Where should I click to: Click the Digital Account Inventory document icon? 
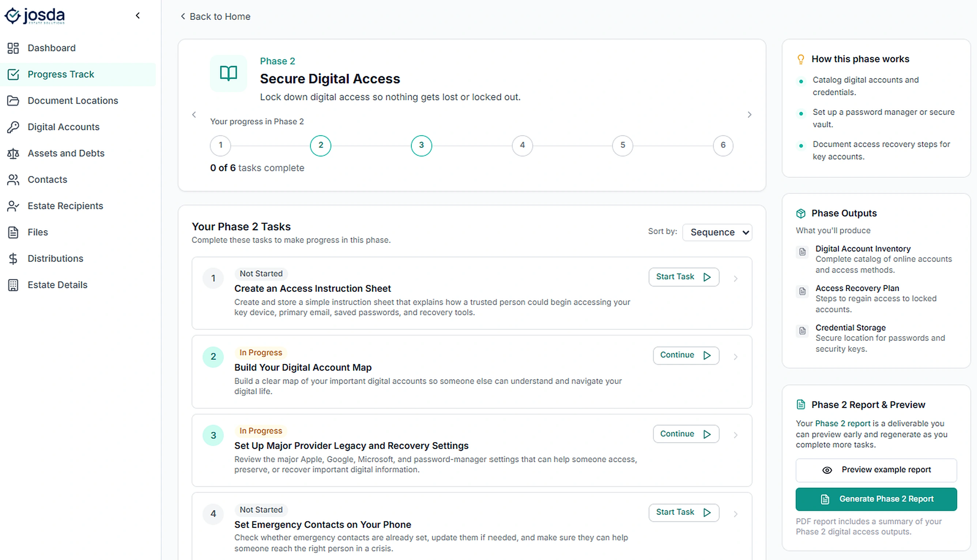tap(802, 252)
